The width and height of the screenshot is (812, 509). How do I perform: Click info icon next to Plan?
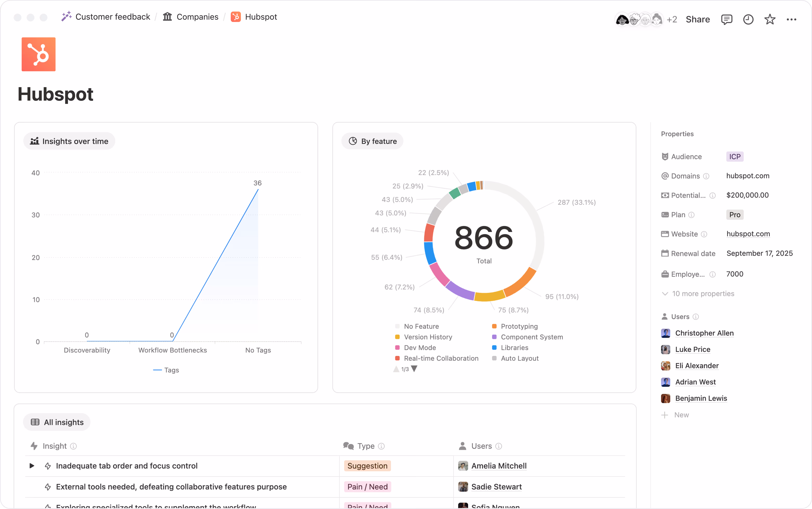tap(692, 215)
